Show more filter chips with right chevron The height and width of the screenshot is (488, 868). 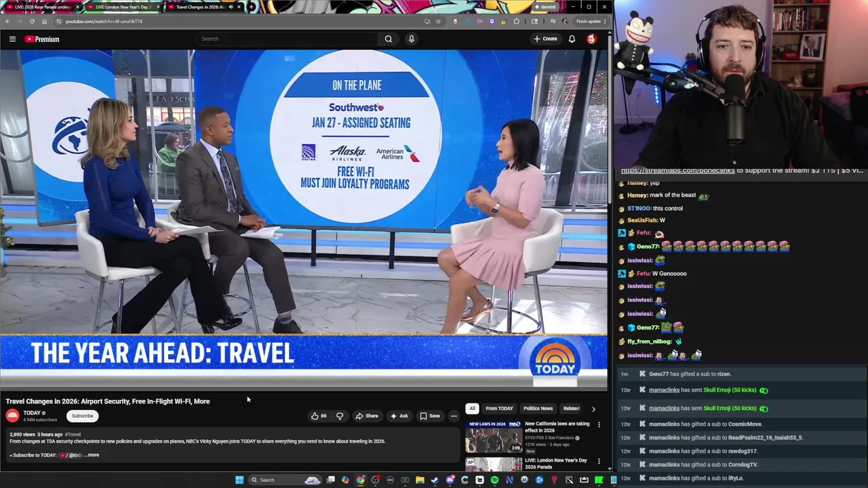(593, 409)
